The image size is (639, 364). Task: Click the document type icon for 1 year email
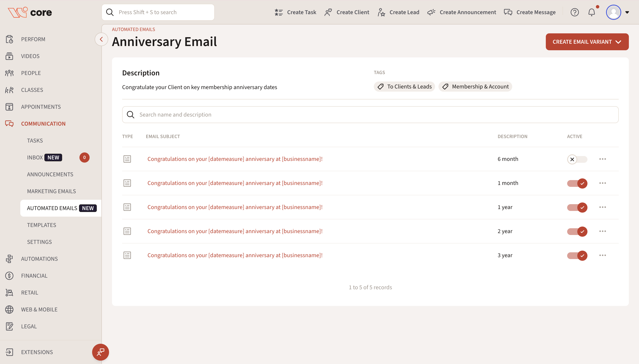pyautogui.click(x=127, y=207)
